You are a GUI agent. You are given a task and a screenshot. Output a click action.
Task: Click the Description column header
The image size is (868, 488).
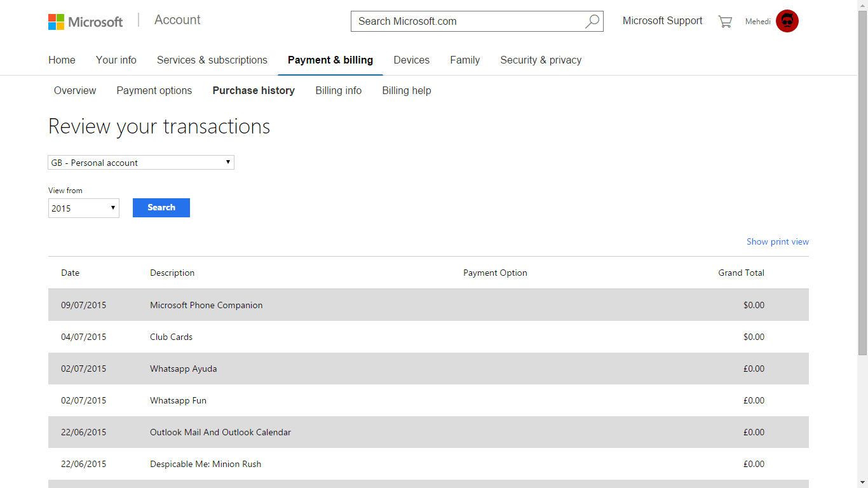[172, 273]
